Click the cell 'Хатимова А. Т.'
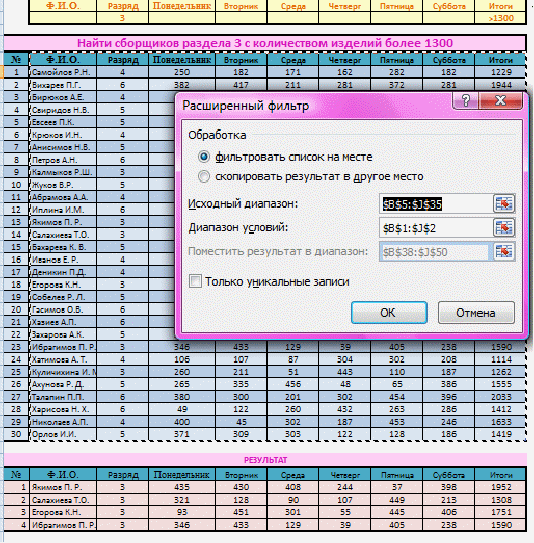This screenshot has height=543, width=534. coord(63,359)
